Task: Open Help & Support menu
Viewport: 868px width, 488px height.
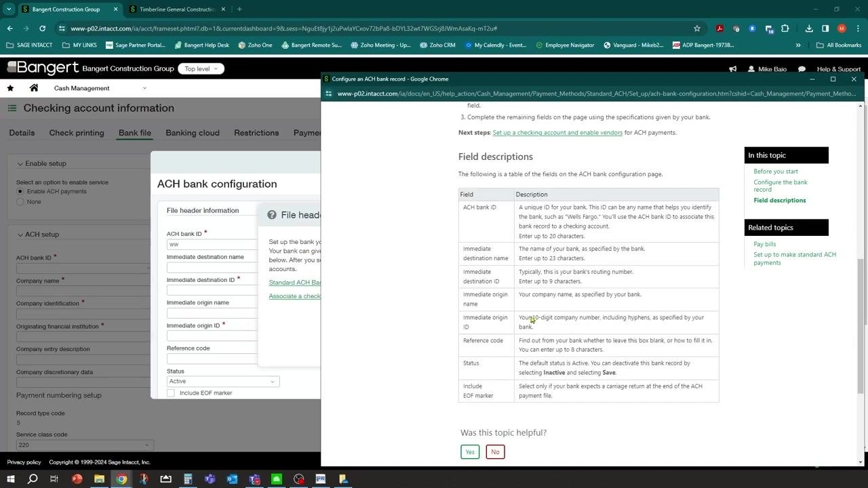Action: coord(838,69)
